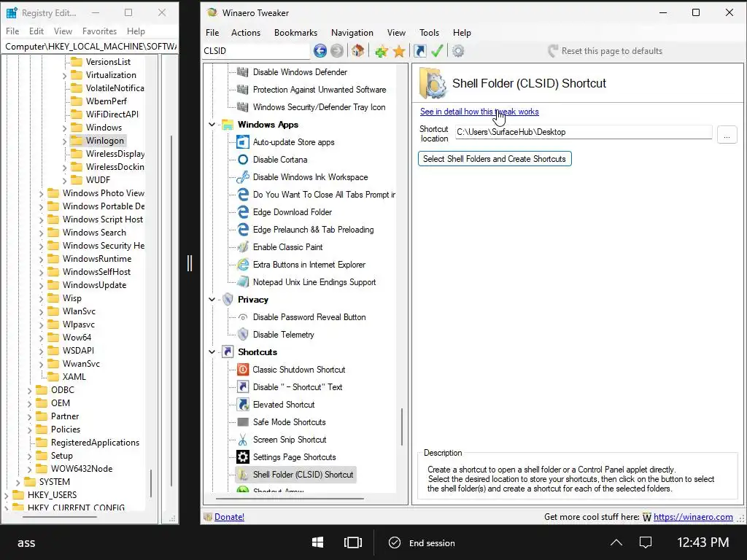Screen dimensions: 747x560
Task: Click the grey forward navigation arrow
Action: pos(337,51)
